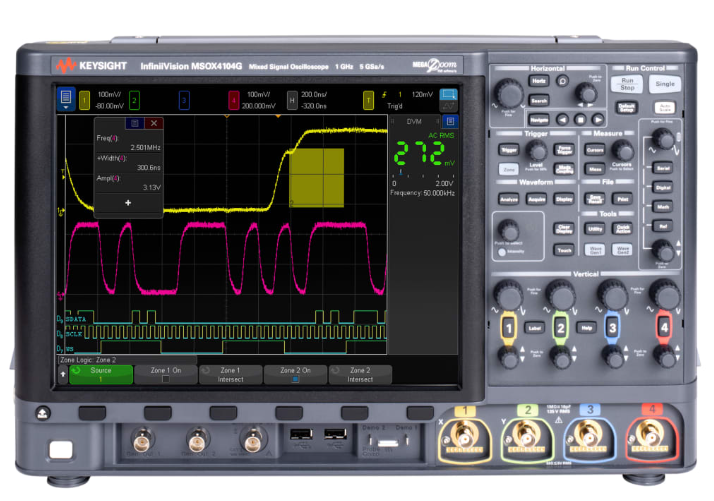714x501 pixels.
Task: Tap the back arrow beside Source softkey
Action: pyautogui.click(x=63, y=374)
